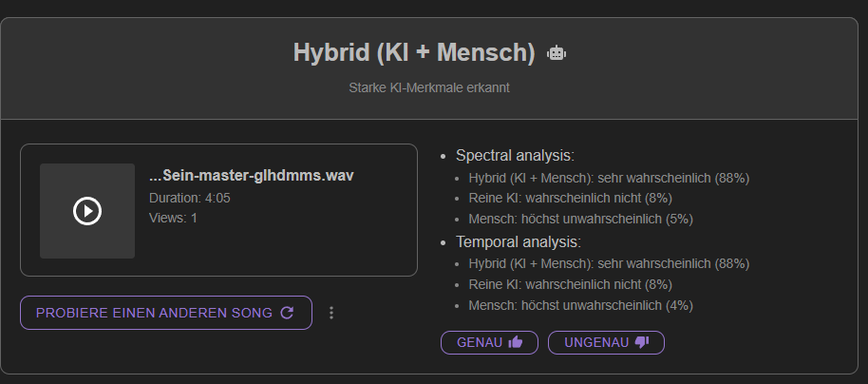Click the Hybrid (KI + Mensch) heading

click(414, 52)
